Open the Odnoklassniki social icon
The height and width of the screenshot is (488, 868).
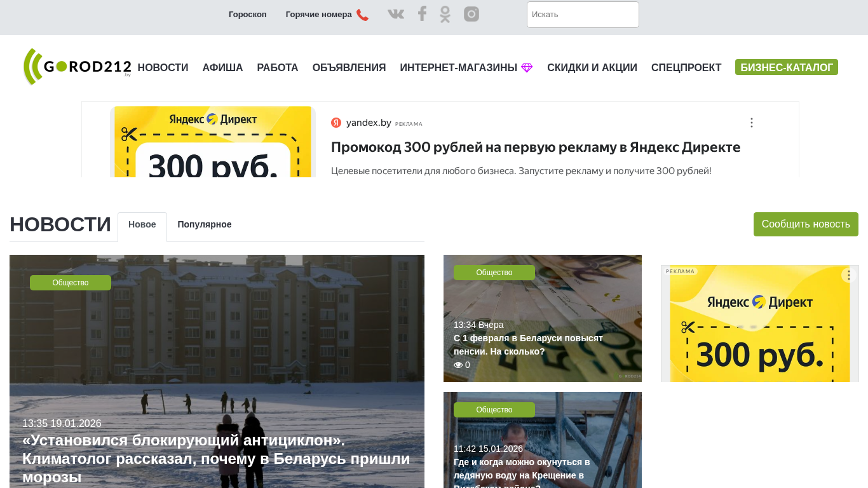click(445, 14)
